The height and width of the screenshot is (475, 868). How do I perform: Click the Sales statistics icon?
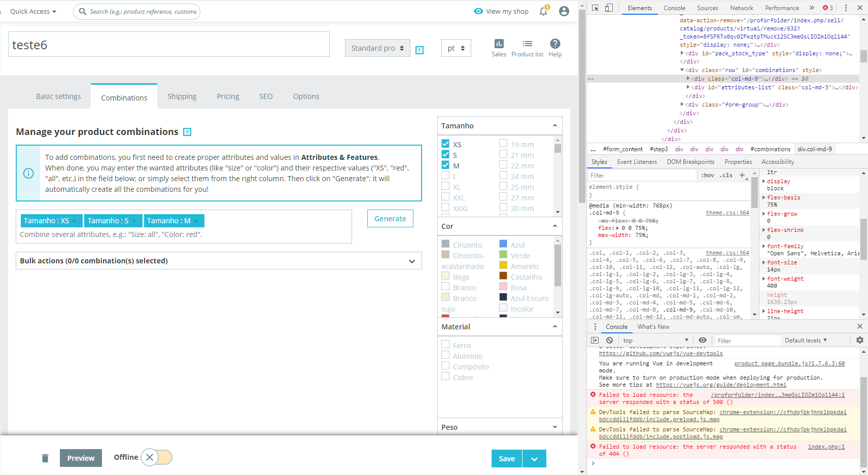pyautogui.click(x=499, y=44)
